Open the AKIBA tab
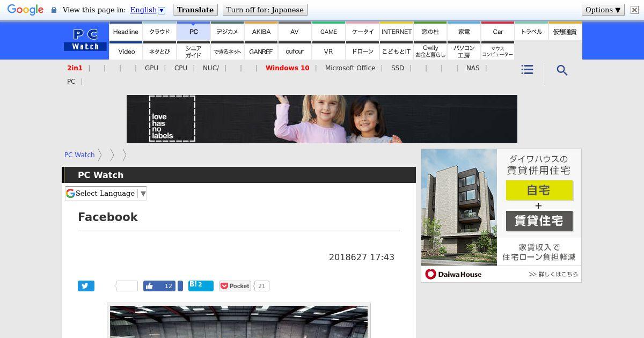 (261, 31)
